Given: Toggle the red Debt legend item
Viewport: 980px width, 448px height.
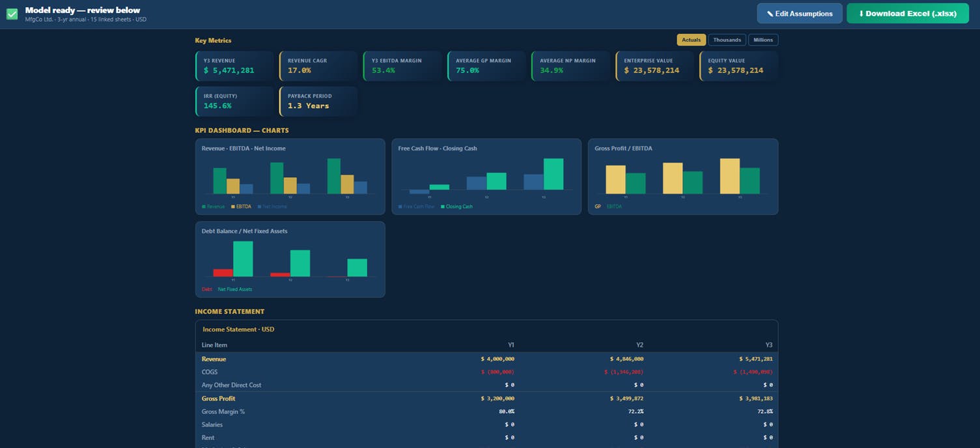Looking at the screenshot, I should pyautogui.click(x=207, y=289).
